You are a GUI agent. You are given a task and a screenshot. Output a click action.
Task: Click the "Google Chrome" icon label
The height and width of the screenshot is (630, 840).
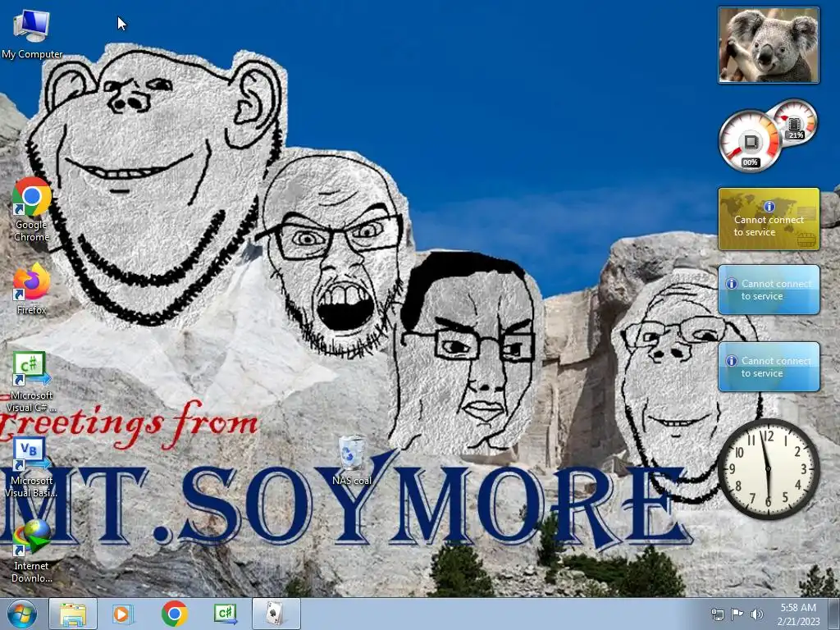(32, 231)
